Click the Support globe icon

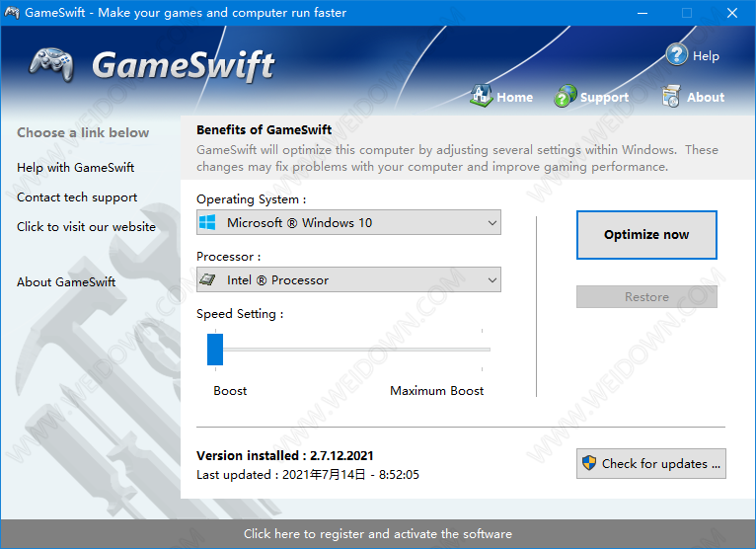(x=566, y=96)
